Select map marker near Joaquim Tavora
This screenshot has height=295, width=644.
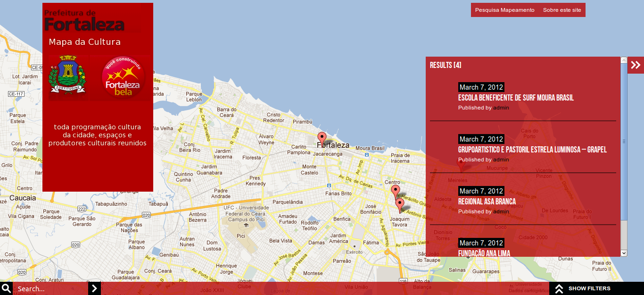pos(400,205)
